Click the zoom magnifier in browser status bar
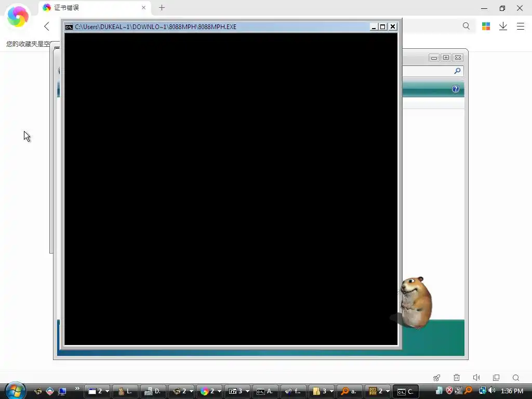 click(516, 378)
